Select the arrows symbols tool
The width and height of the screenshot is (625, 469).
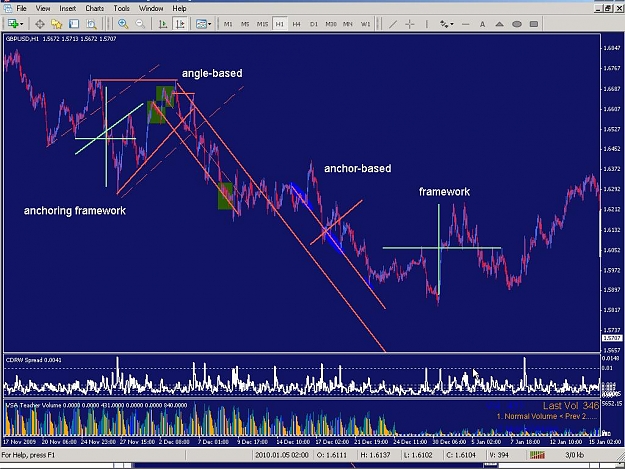[444, 24]
